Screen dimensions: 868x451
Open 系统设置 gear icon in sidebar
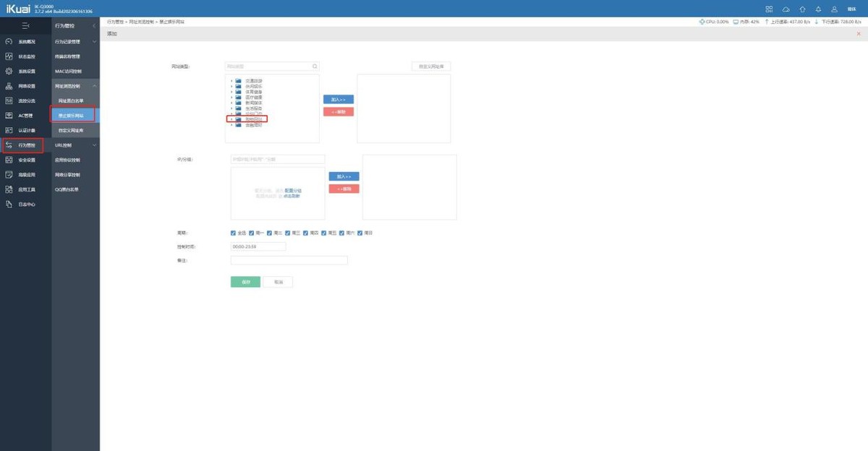tap(9, 71)
